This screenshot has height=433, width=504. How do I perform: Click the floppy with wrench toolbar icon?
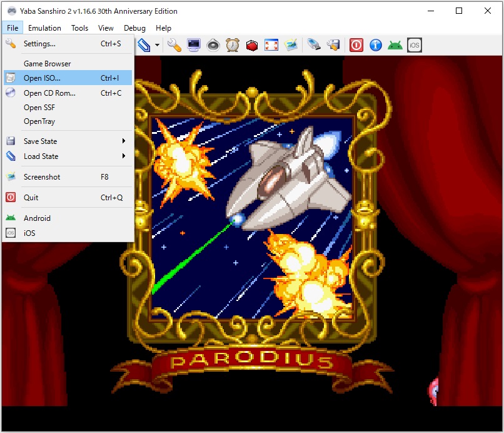(x=333, y=45)
